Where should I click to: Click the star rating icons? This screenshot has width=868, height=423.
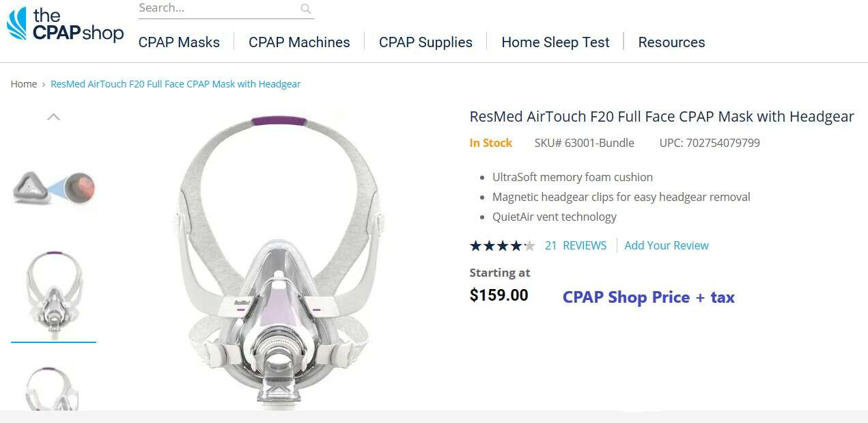[502, 246]
